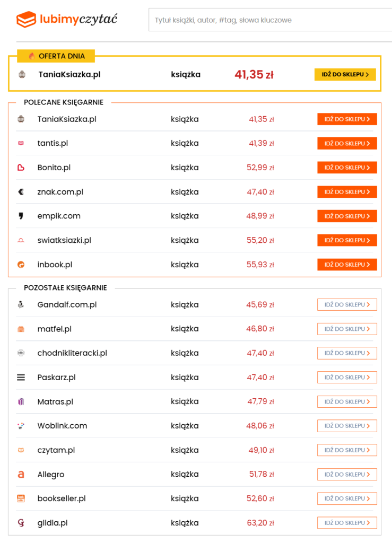Go to the swiatksiazki.pl shop
Screen dimensions: 392x543
pos(347,240)
